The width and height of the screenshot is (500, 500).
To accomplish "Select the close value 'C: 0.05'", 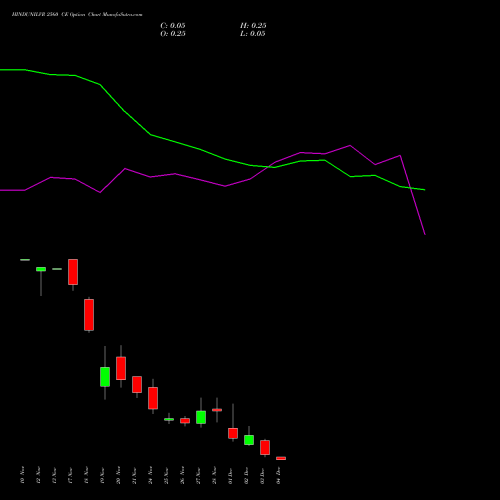I will [x=173, y=26].
